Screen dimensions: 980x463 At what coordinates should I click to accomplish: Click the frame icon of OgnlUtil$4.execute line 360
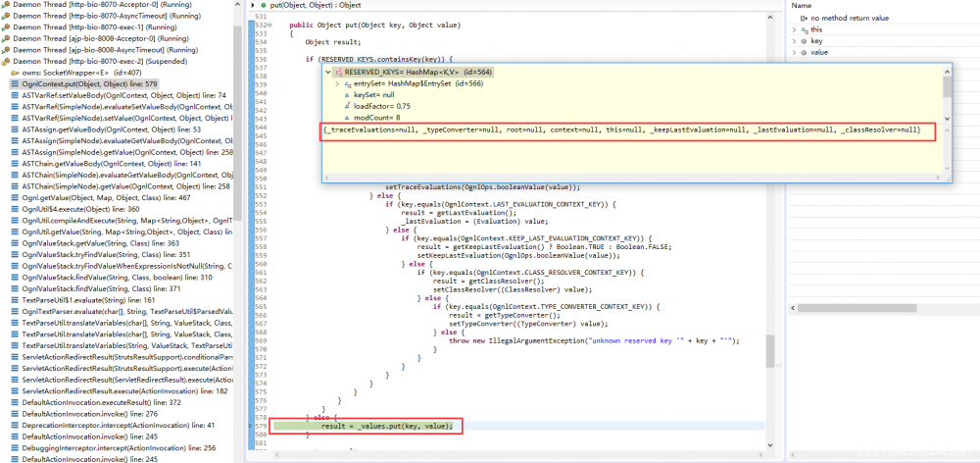pyautogui.click(x=15, y=209)
